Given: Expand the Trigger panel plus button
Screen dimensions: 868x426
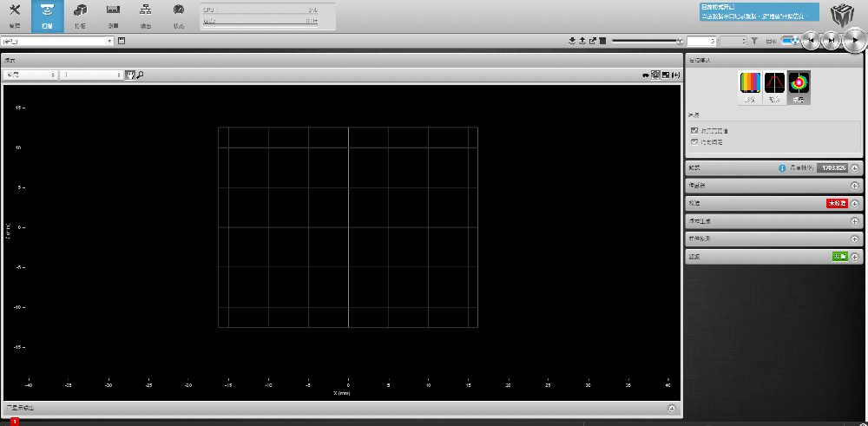Looking at the screenshot, I should click(x=855, y=167).
